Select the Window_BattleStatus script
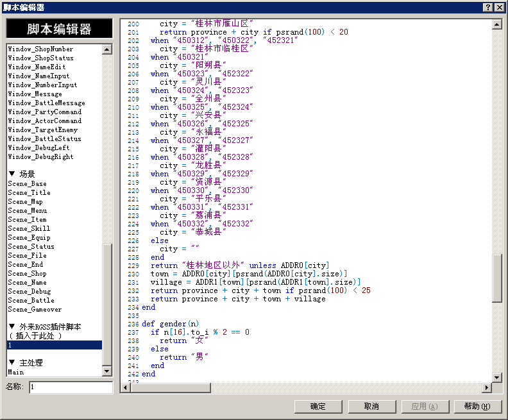 pos(55,139)
